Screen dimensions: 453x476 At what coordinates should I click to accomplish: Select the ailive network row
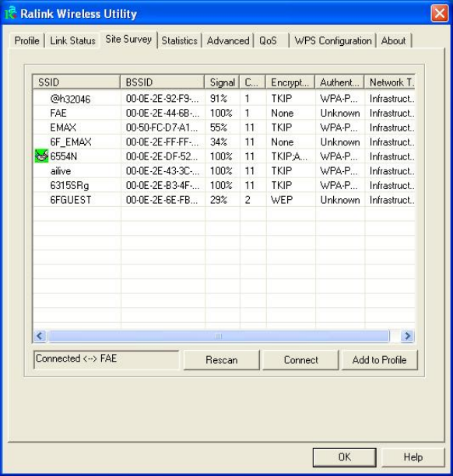(x=224, y=171)
